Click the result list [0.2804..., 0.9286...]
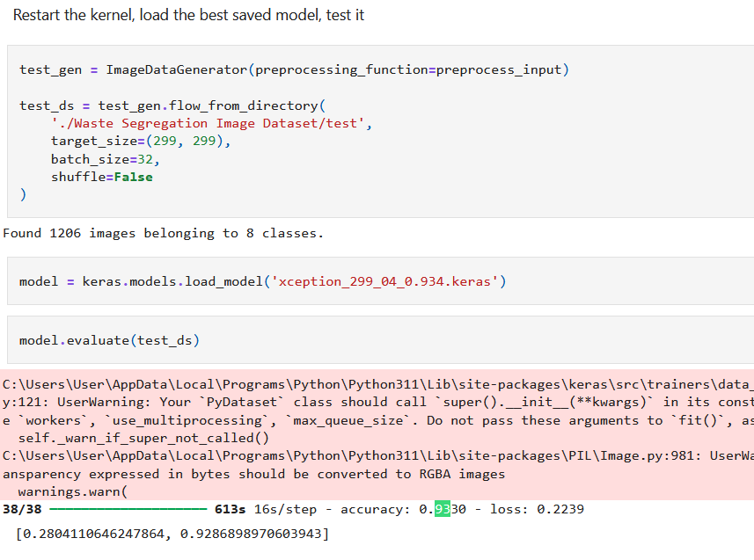This screenshot has width=754, height=560. [172, 534]
